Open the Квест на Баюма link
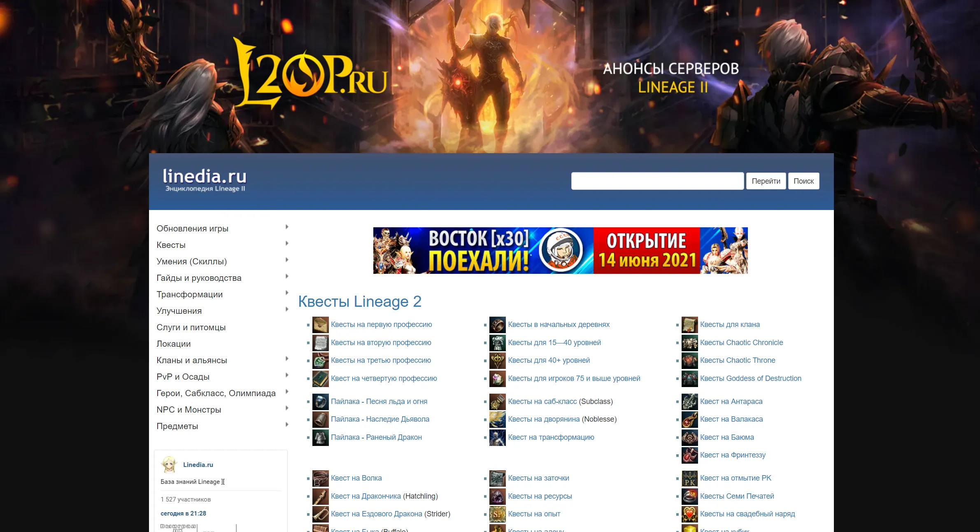The width and height of the screenshot is (980, 532). 727,437
